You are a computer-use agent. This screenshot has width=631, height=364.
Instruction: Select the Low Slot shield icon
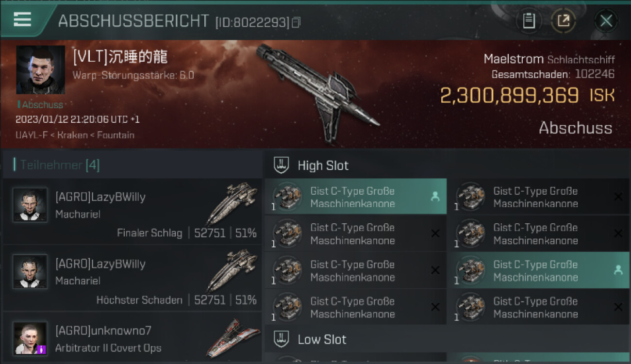(x=282, y=339)
